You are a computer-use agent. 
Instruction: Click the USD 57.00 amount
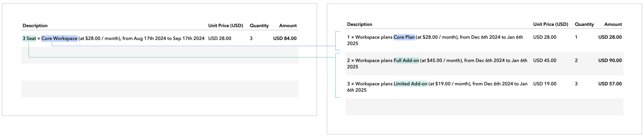coord(610,84)
